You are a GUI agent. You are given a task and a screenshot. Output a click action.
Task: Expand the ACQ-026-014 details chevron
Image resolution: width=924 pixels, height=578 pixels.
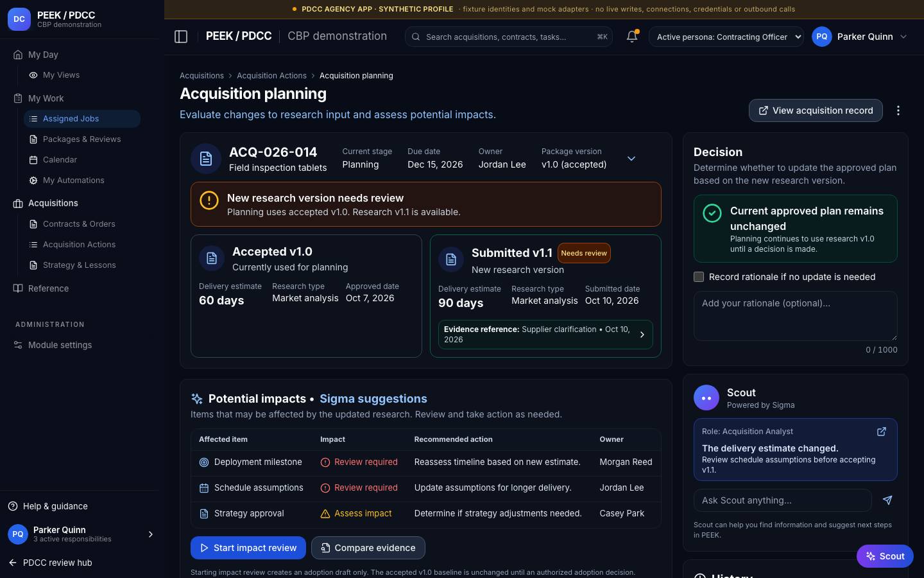631,159
